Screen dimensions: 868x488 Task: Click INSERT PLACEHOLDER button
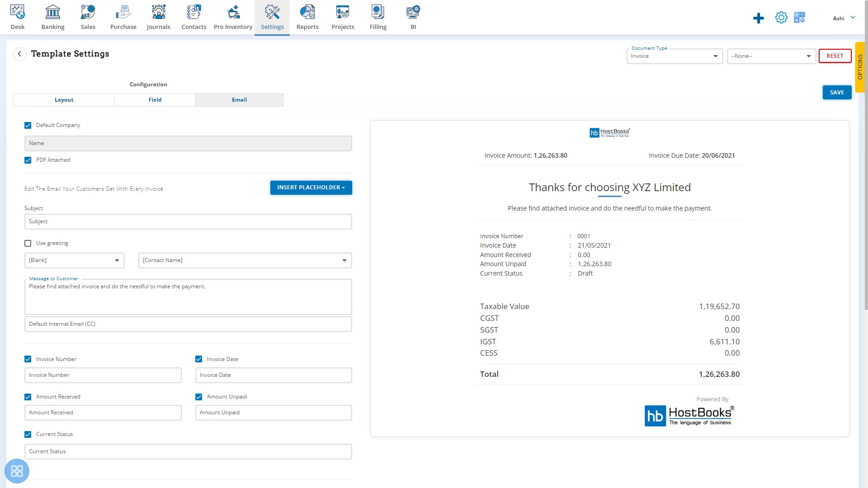click(311, 187)
